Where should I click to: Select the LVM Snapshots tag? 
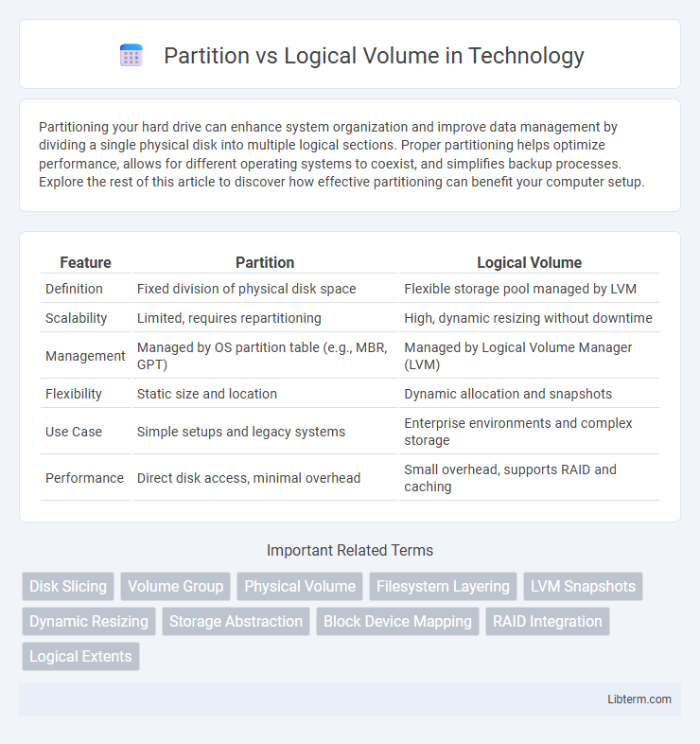tap(583, 586)
